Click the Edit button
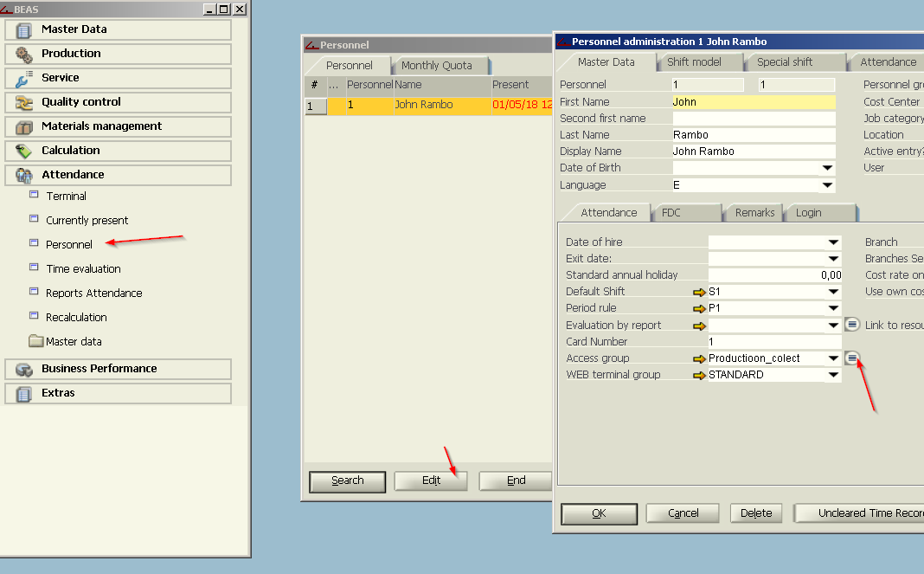 coord(431,480)
